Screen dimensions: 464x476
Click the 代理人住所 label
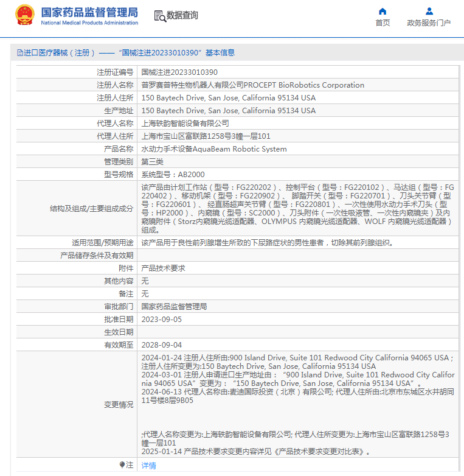coord(115,136)
